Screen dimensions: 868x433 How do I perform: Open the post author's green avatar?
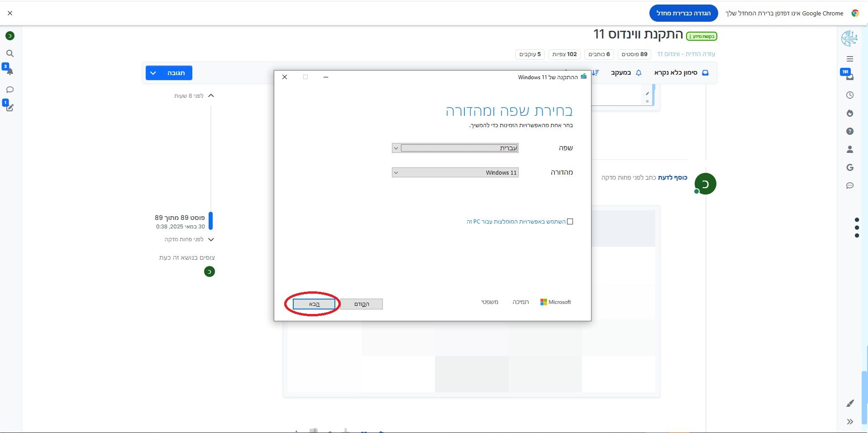point(705,184)
